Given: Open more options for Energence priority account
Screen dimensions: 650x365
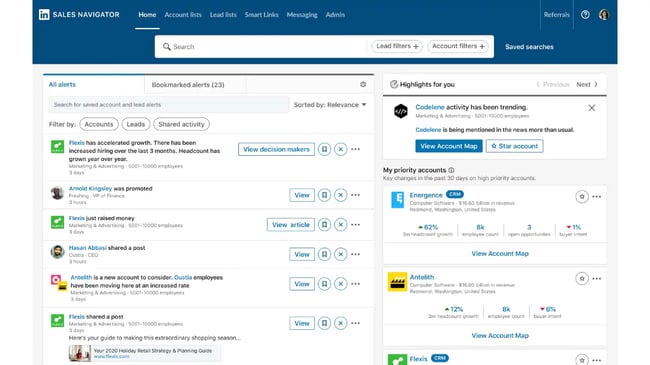Looking at the screenshot, I should click(x=597, y=197).
